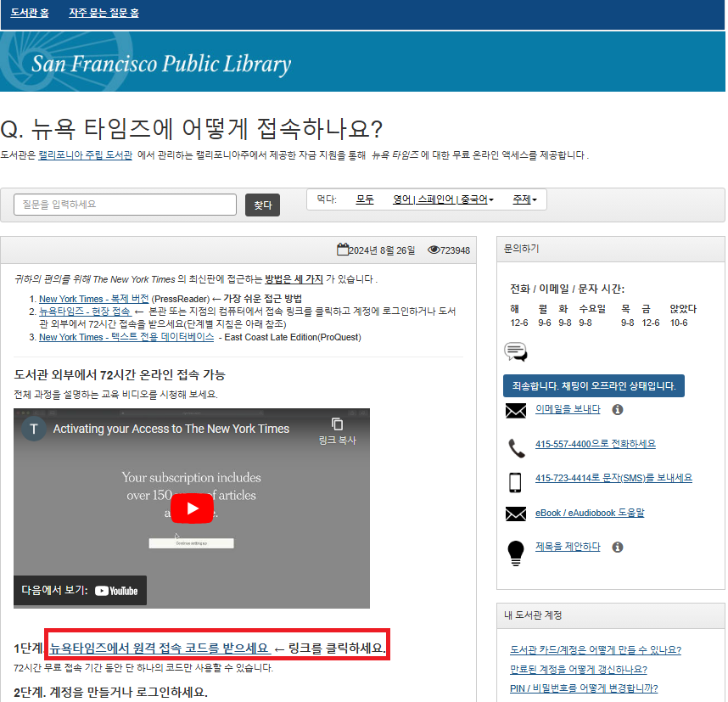Click the 문의하기 panel header
728x702 pixels.
(611, 249)
